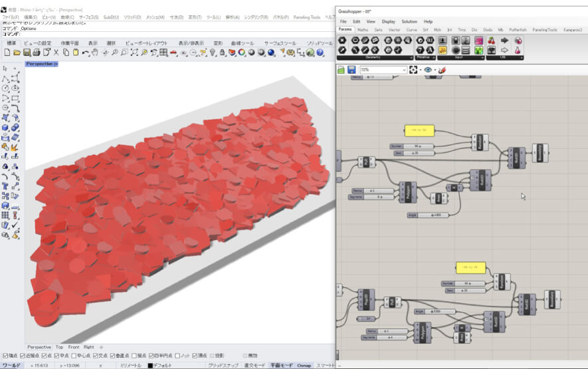Open the Solution menu in Grasshopper
The height and width of the screenshot is (369, 588).
[x=409, y=22]
